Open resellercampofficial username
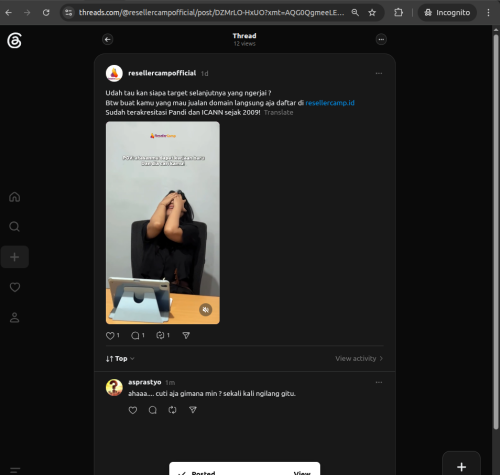Viewport: 500px width, 475px height. pos(162,73)
